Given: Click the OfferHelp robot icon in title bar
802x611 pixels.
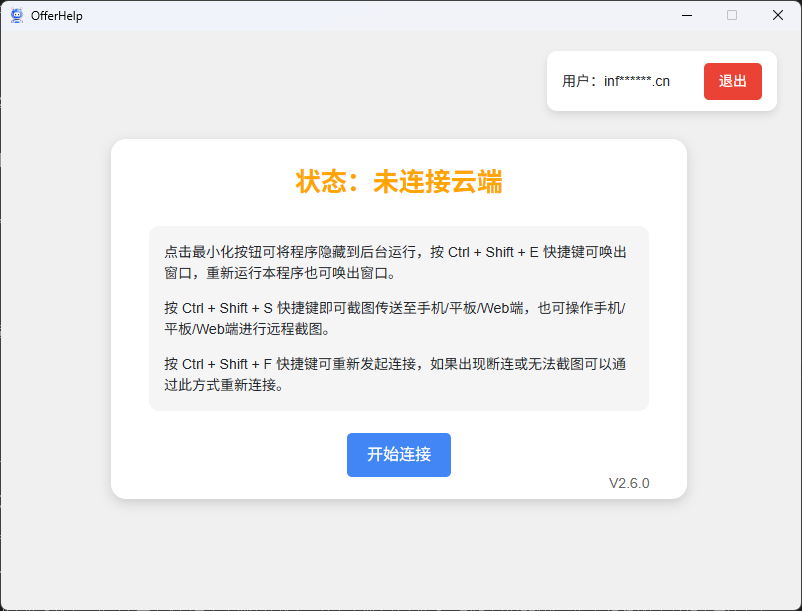Looking at the screenshot, I should coord(16,15).
